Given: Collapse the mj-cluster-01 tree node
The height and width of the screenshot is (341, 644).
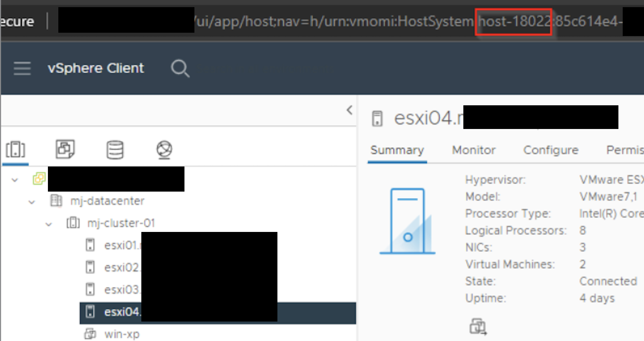Looking at the screenshot, I should coord(48,223).
